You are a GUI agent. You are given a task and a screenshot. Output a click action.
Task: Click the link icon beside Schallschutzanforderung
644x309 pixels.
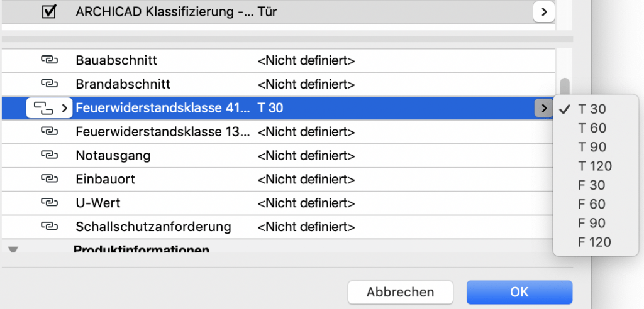click(x=48, y=226)
